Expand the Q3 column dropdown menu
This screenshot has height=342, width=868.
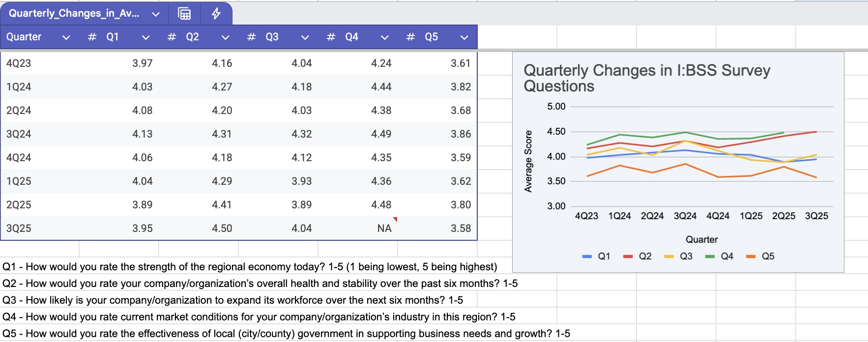coord(305,37)
